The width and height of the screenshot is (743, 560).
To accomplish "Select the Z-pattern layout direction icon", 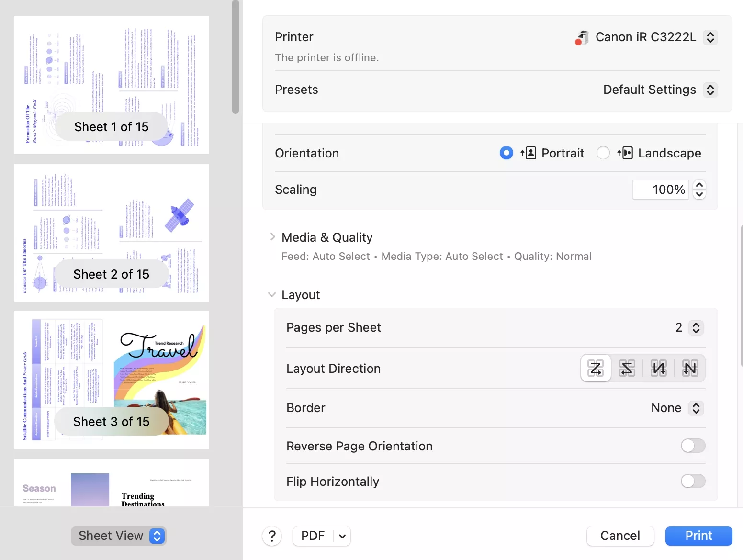I will (596, 368).
